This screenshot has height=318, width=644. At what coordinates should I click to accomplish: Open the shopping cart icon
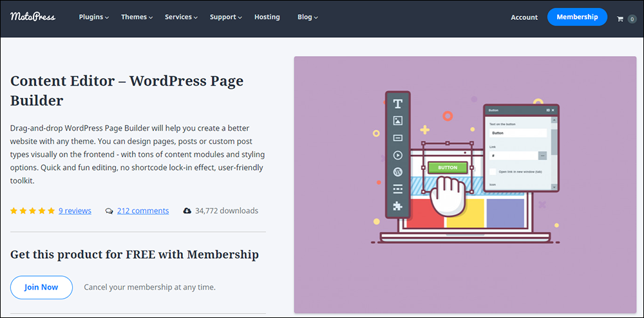(620, 19)
